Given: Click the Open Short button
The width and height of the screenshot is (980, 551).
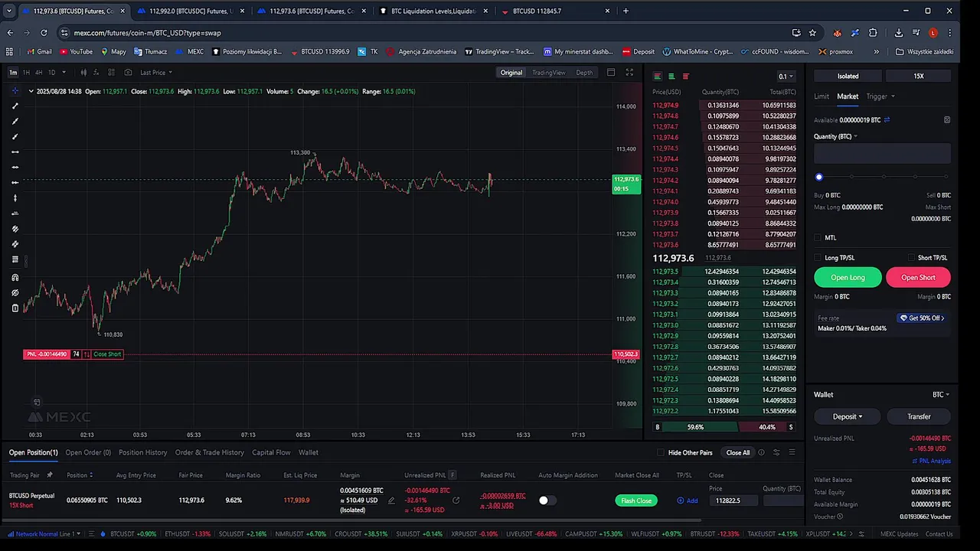Looking at the screenshot, I should [918, 278].
